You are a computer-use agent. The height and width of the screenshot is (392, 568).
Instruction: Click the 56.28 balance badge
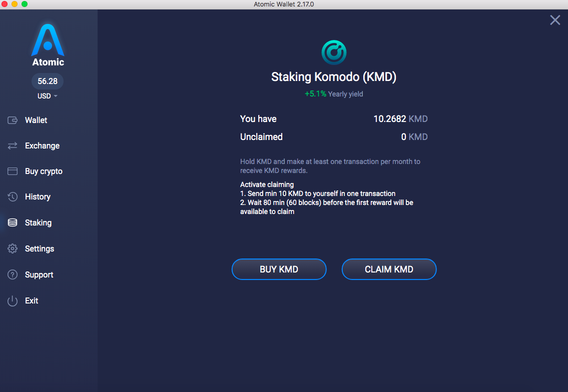48,81
